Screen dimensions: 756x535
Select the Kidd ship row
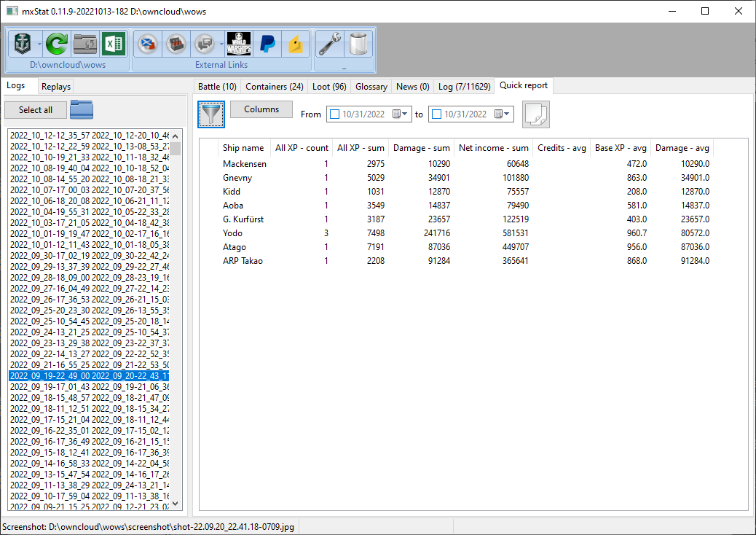[x=465, y=192]
